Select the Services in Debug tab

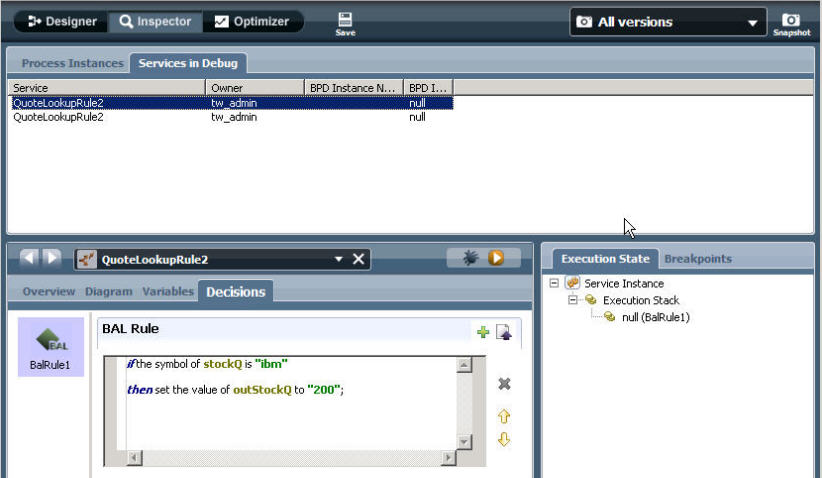[188, 63]
